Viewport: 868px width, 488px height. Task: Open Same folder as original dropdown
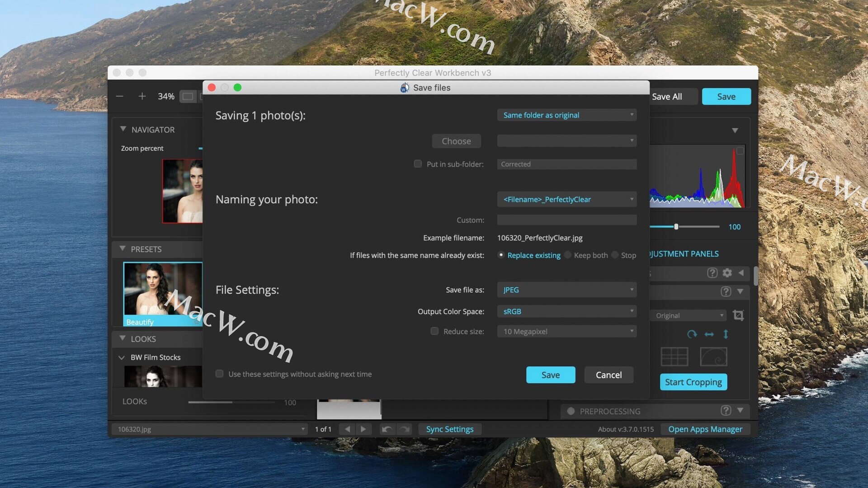pyautogui.click(x=567, y=115)
